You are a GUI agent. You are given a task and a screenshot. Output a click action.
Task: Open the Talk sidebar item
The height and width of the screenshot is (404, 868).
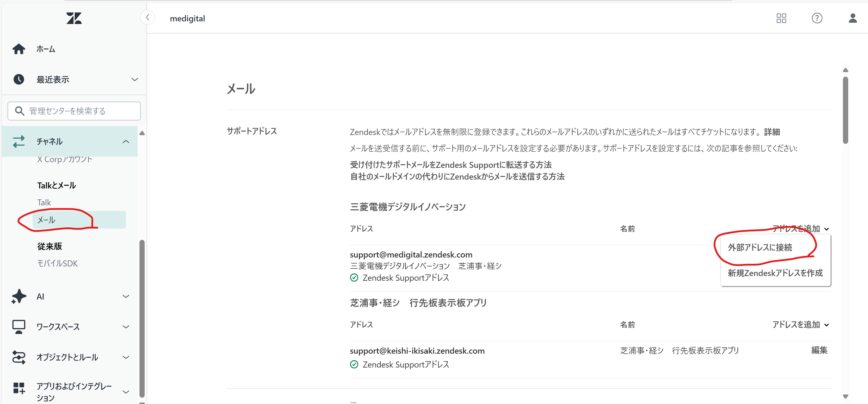44,203
